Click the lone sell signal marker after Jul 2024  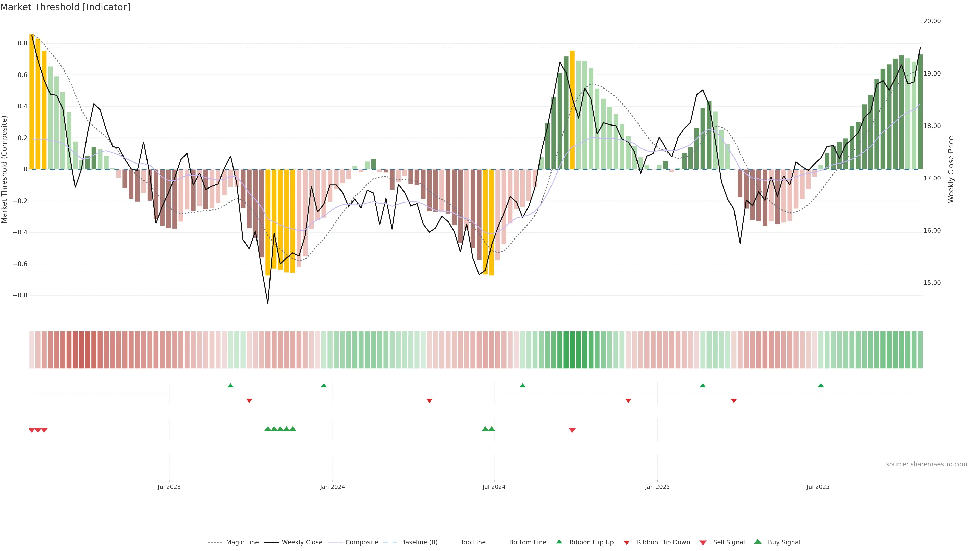tap(572, 430)
